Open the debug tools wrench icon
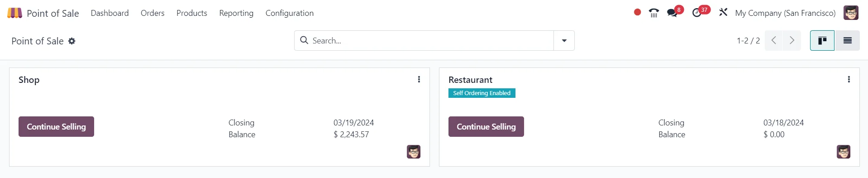 click(x=723, y=12)
